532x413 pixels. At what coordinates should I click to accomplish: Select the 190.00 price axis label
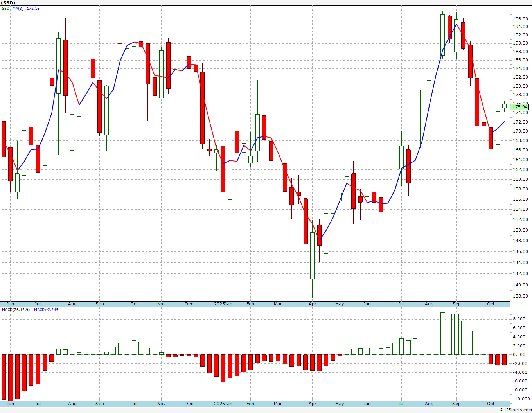(x=520, y=43)
